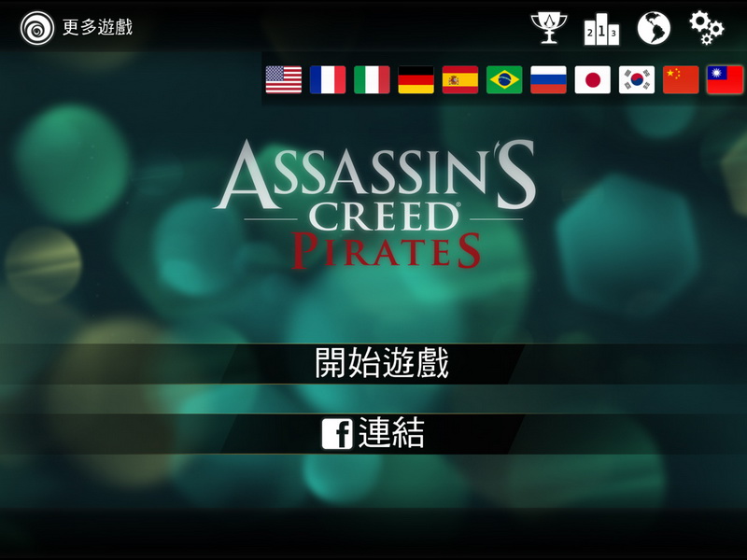This screenshot has width=747, height=560.
Task: Open the achievements trophy icon
Action: click(x=549, y=28)
